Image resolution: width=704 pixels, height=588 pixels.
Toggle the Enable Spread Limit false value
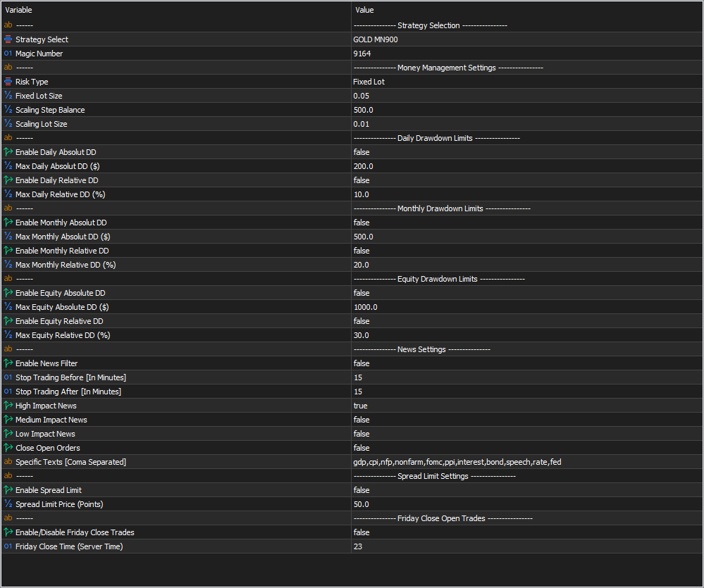(362, 490)
